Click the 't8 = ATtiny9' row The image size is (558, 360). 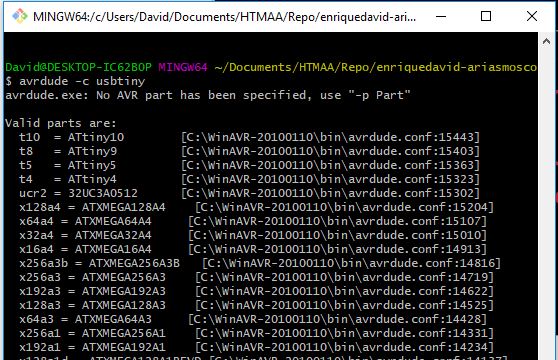click(249, 151)
